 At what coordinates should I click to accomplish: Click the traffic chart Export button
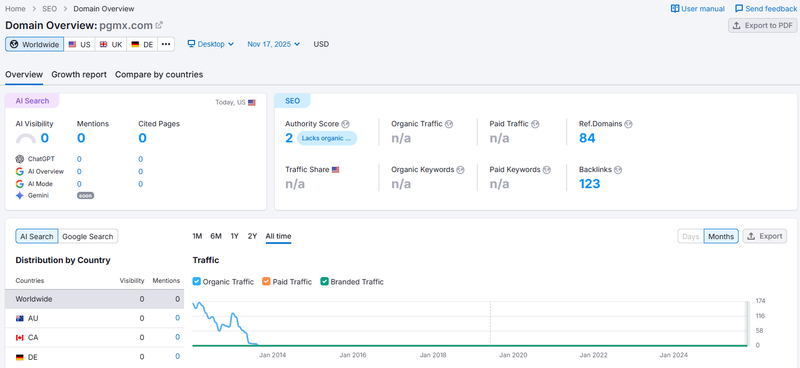click(x=765, y=236)
